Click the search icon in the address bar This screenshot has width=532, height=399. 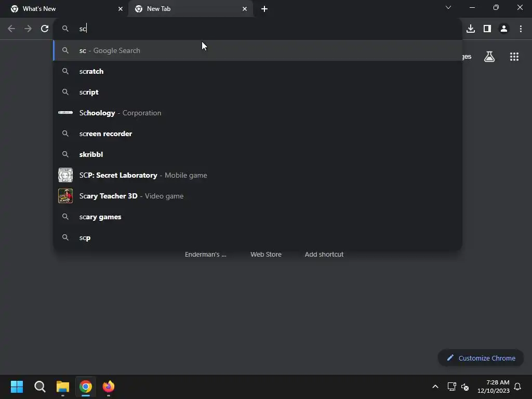[65, 29]
